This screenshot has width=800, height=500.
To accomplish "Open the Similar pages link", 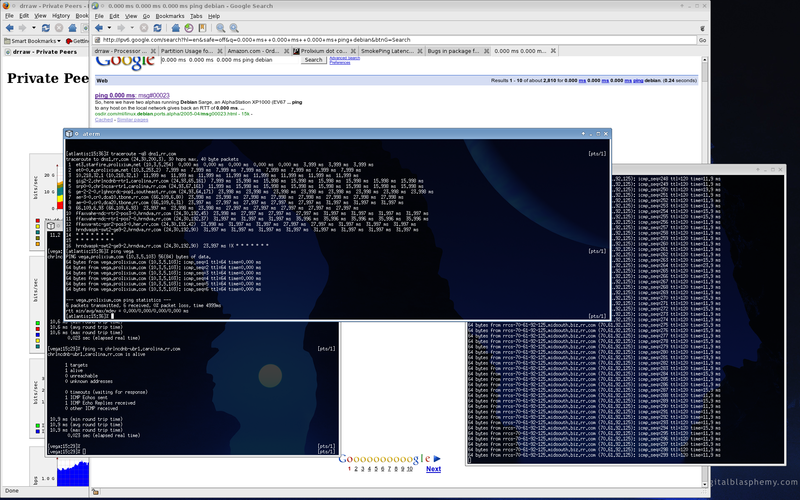I will (x=133, y=120).
